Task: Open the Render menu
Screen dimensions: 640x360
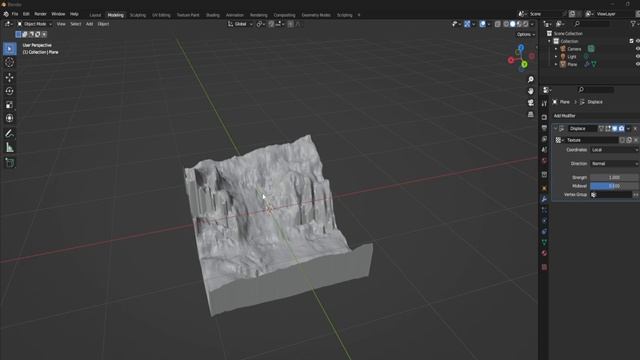Action: click(x=40, y=14)
